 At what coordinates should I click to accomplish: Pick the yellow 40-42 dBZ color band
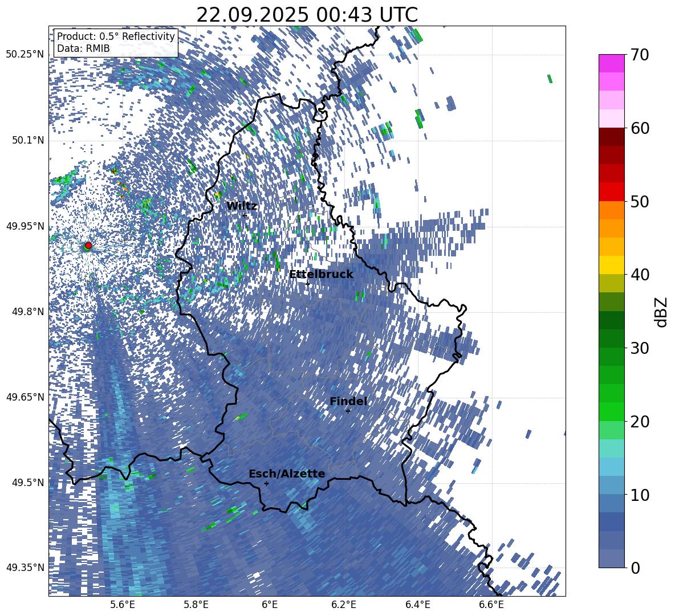pos(611,265)
